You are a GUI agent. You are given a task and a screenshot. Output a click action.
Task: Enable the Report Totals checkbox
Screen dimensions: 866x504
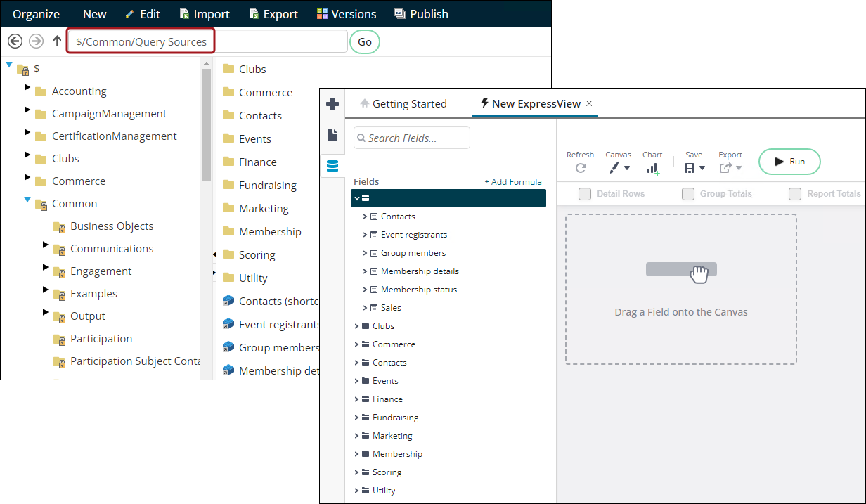point(795,194)
